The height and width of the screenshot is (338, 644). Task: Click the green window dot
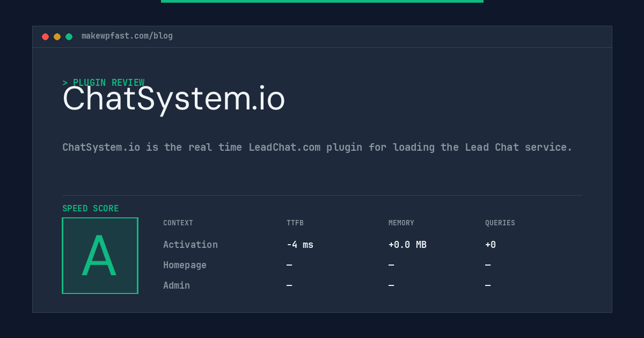pyautogui.click(x=69, y=36)
